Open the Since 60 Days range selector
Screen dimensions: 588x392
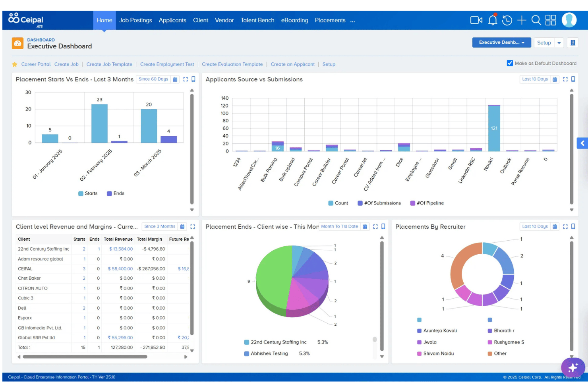[153, 79]
